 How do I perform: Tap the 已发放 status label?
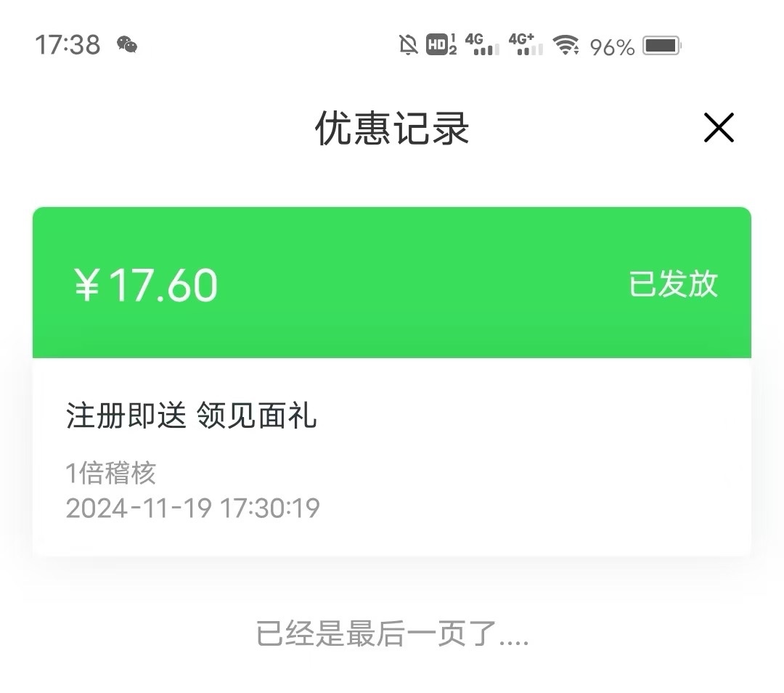click(673, 284)
